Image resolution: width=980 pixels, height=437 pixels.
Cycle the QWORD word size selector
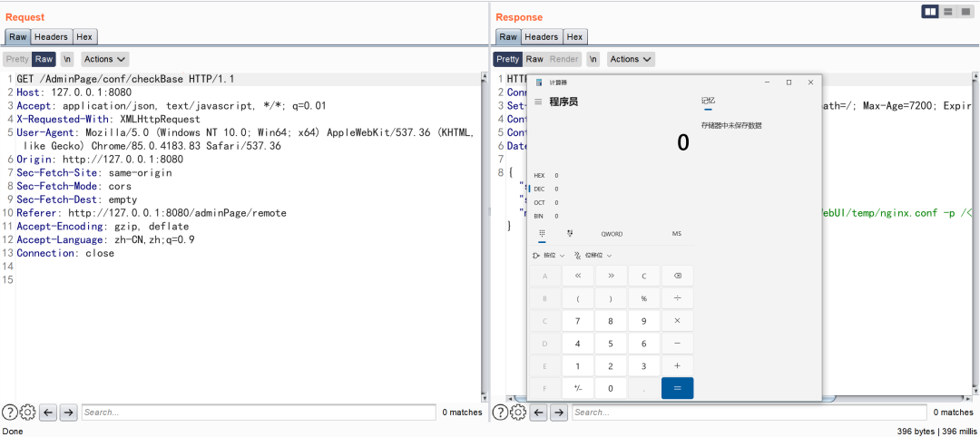[x=612, y=234]
